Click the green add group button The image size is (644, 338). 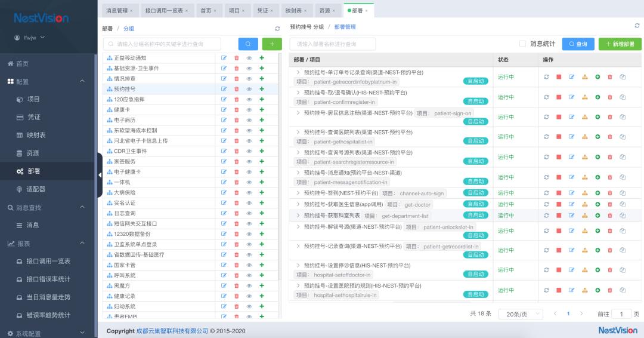point(272,44)
